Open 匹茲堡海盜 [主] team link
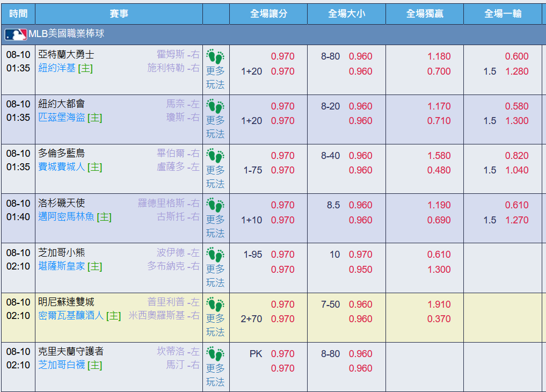The image size is (546, 392). click(x=70, y=118)
